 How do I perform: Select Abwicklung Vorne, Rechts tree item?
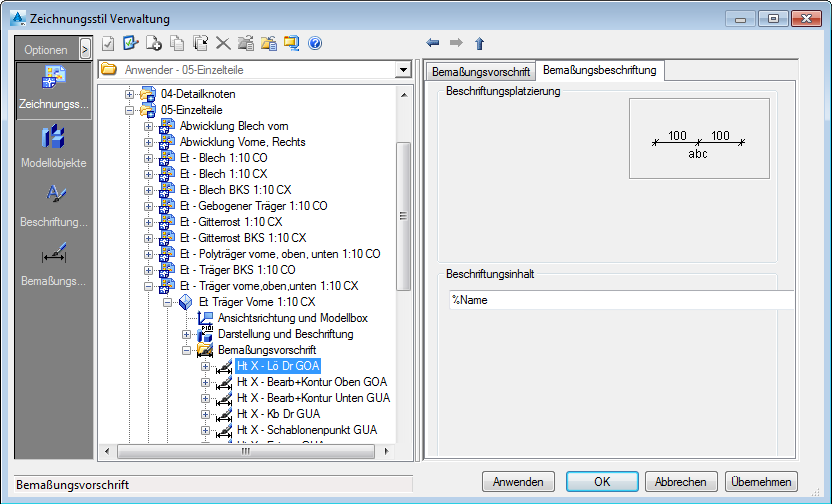click(x=242, y=142)
